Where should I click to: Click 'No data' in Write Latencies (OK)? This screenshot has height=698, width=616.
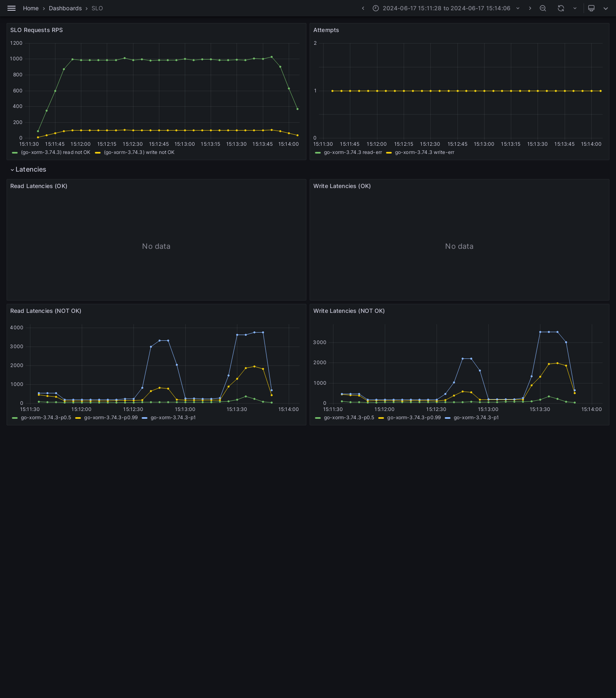459,246
